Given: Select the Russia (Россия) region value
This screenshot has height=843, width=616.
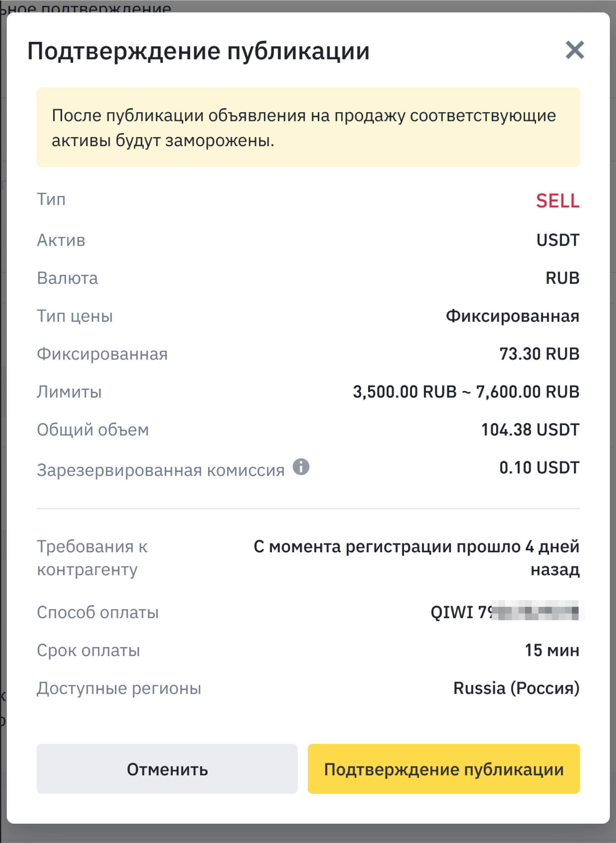Looking at the screenshot, I should point(516,688).
